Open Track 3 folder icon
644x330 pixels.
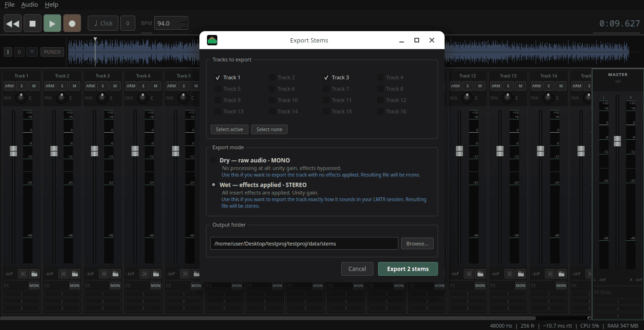pyautogui.click(x=116, y=273)
